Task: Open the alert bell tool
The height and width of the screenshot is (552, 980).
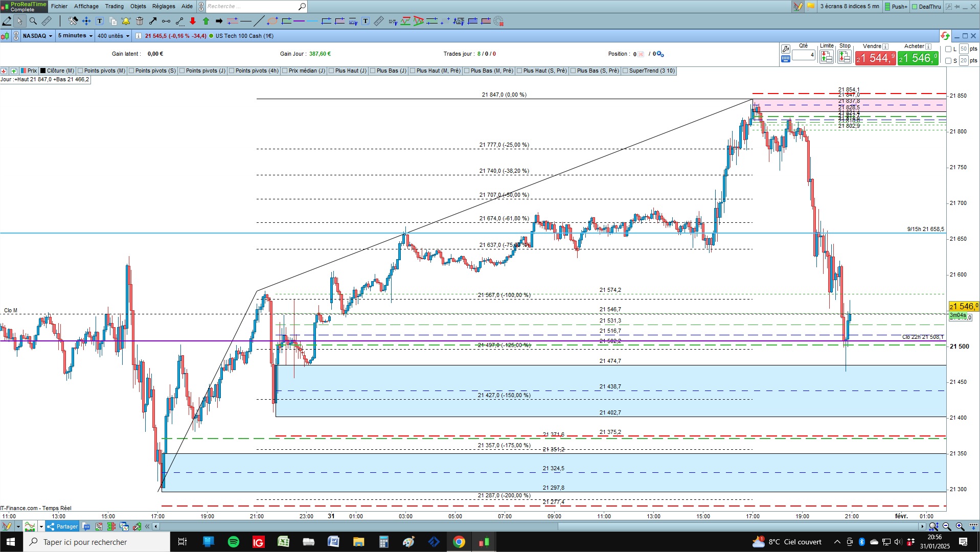Action: coord(126,21)
